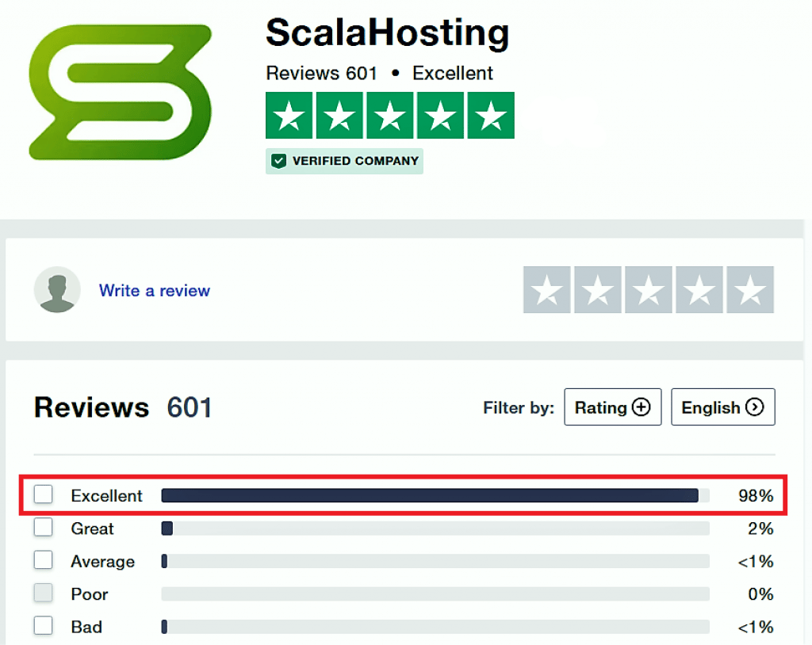The image size is (812, 645).
Task: Click the 'Average' rating label
Action: [102, 562]
